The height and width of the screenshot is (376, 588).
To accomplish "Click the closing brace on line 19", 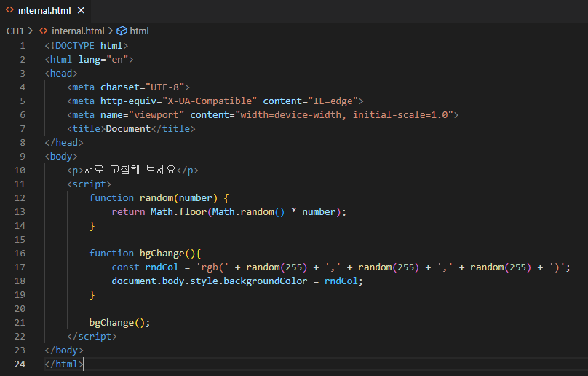I will [x=92, y=295].
